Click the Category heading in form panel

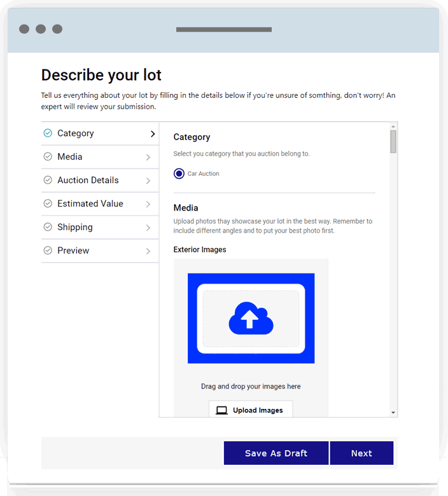[x=192, y=137]
